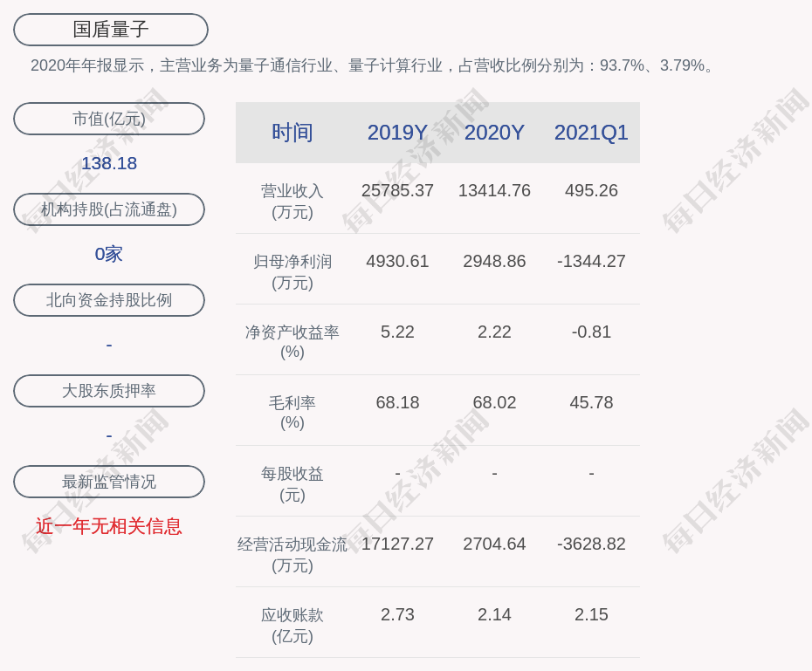Screen dimensions: 812x671
Task: Click the 北向资金持股比例 badge
Action: tap(108, 300)
